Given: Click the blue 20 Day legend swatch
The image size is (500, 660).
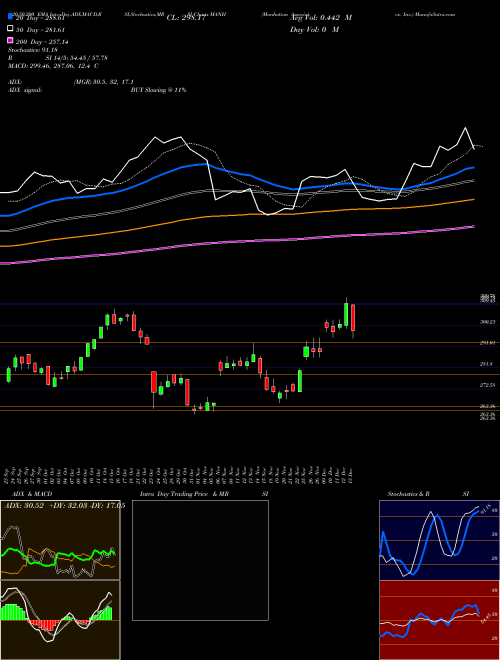Looking at the screenshot, I should coord(10,17).
